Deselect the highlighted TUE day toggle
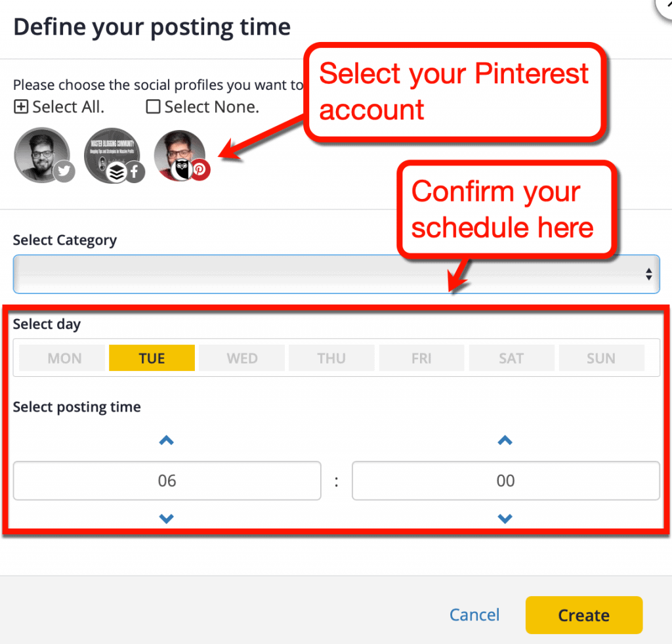Viewport: 672px width, 644px height. pos(152,358)
